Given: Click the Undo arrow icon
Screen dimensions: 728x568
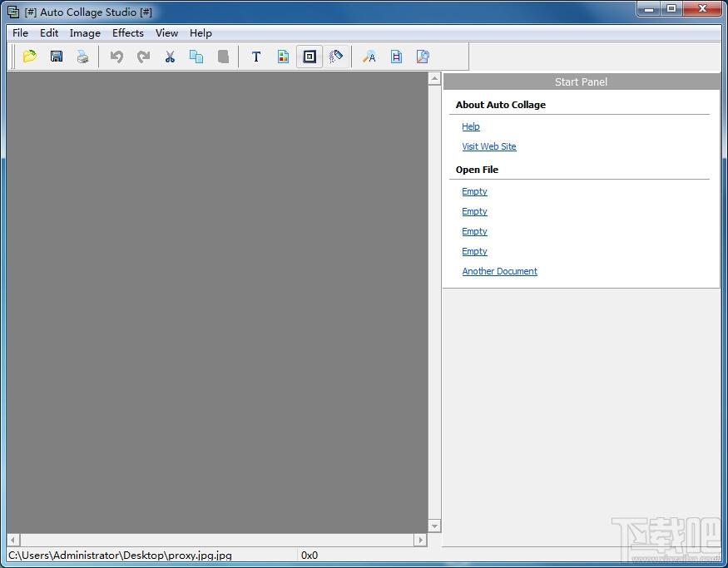Looking at the screenshot, I should 116,57.
